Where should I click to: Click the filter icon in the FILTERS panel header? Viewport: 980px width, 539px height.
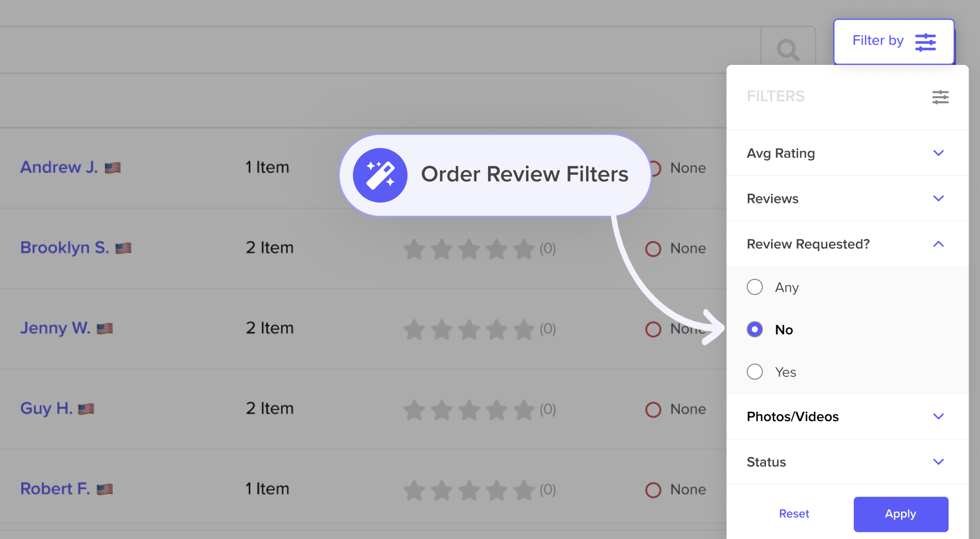tap(941, 97)
